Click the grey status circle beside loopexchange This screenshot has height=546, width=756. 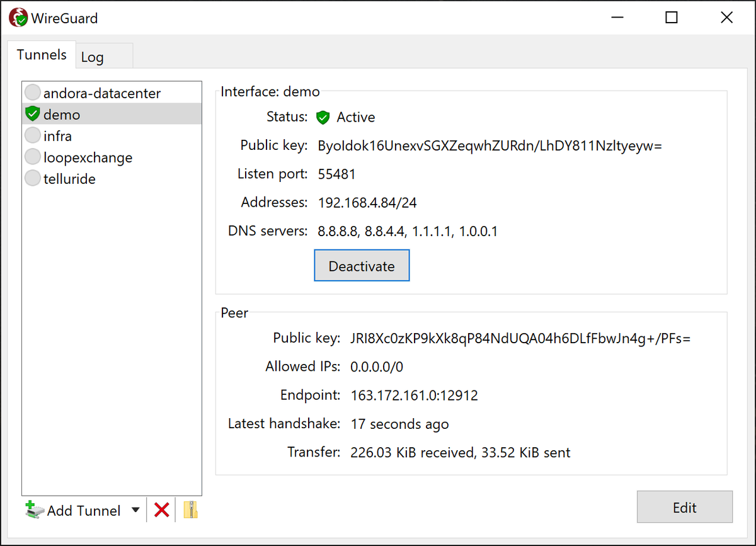[33, 157]
